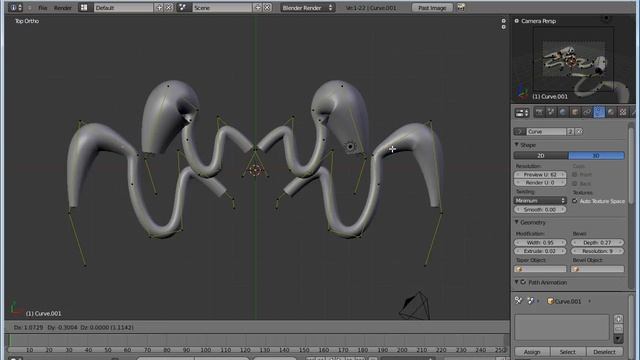
Task: Click the Deselect button
Action: tap(604, 352)
